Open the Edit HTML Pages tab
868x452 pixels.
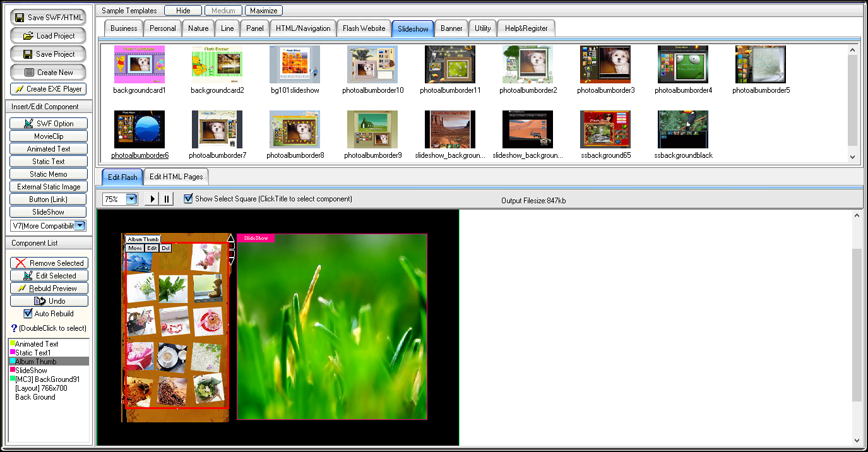tap(176, 177)
